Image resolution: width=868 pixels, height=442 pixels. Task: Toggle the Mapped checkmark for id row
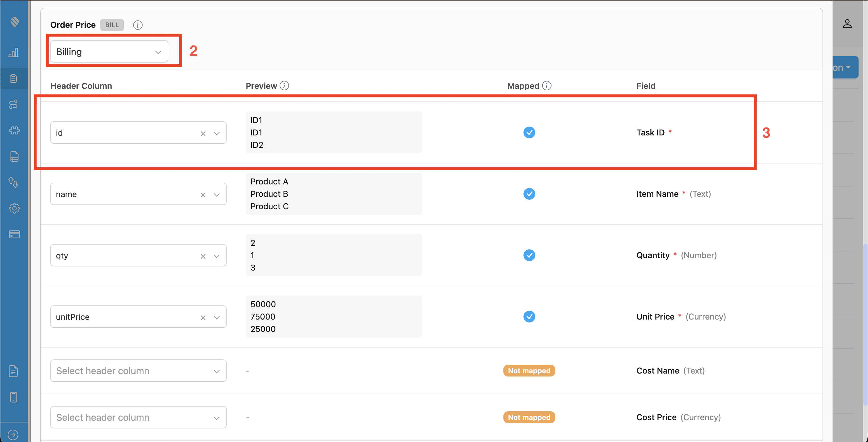[x=529, y=132]
